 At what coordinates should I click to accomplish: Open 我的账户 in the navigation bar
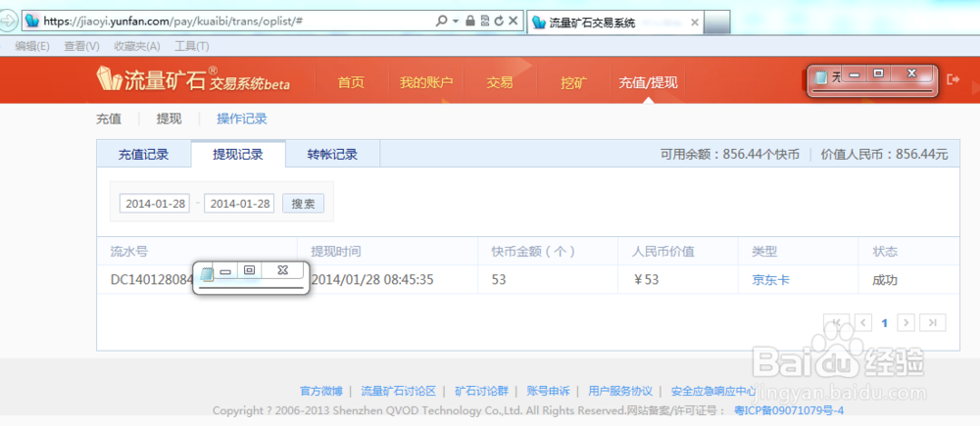426,82
